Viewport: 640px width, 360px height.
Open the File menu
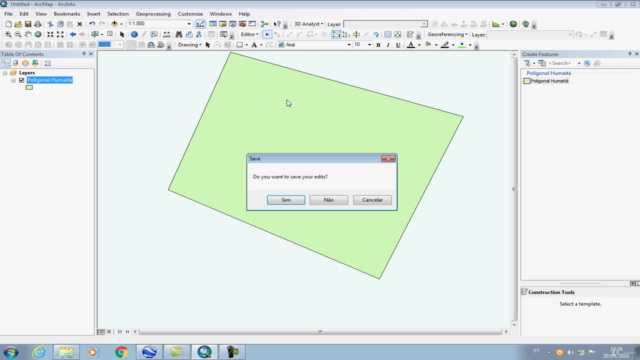pyautogui.click(x=8, y=14)
